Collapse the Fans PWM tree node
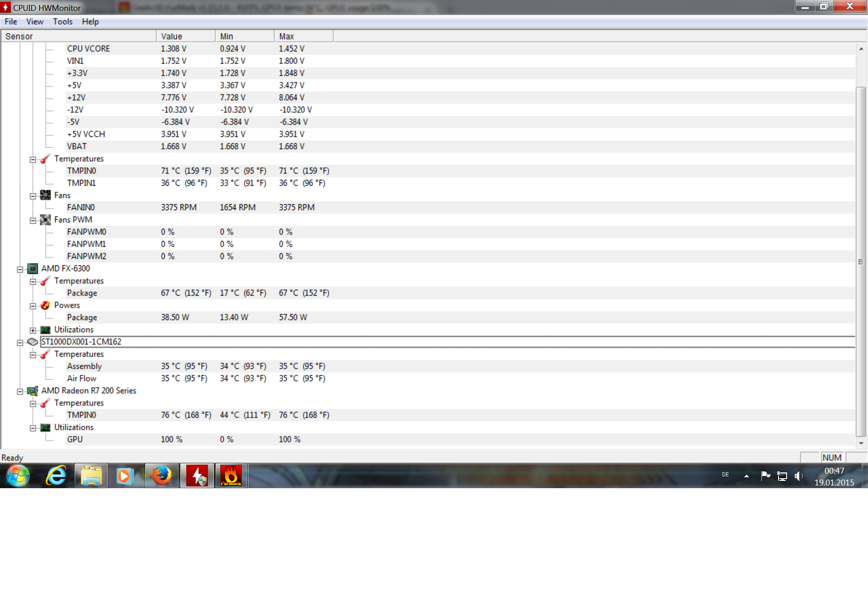This screenshot has height=612, width=868. pos(33,221)
